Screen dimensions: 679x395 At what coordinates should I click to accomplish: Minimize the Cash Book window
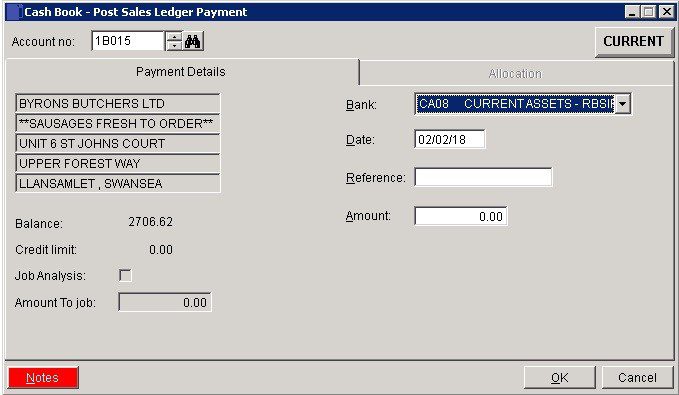click(x=632, y=12)
